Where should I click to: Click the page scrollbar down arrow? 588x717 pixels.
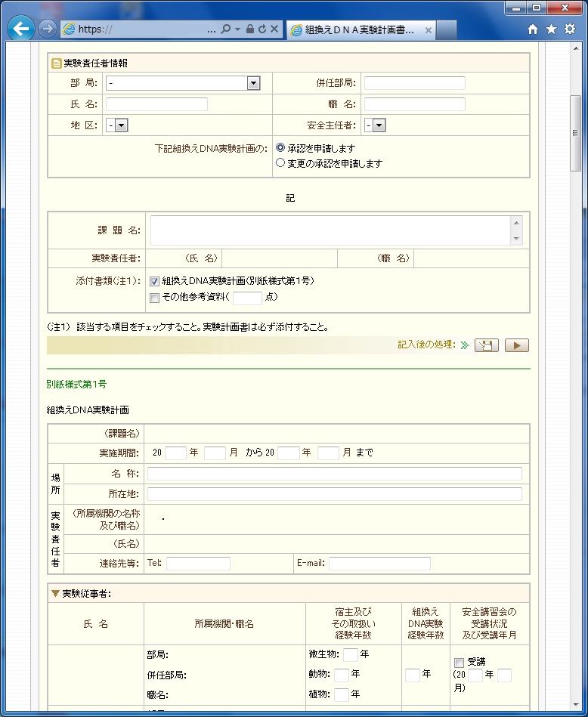coord(576,705)
